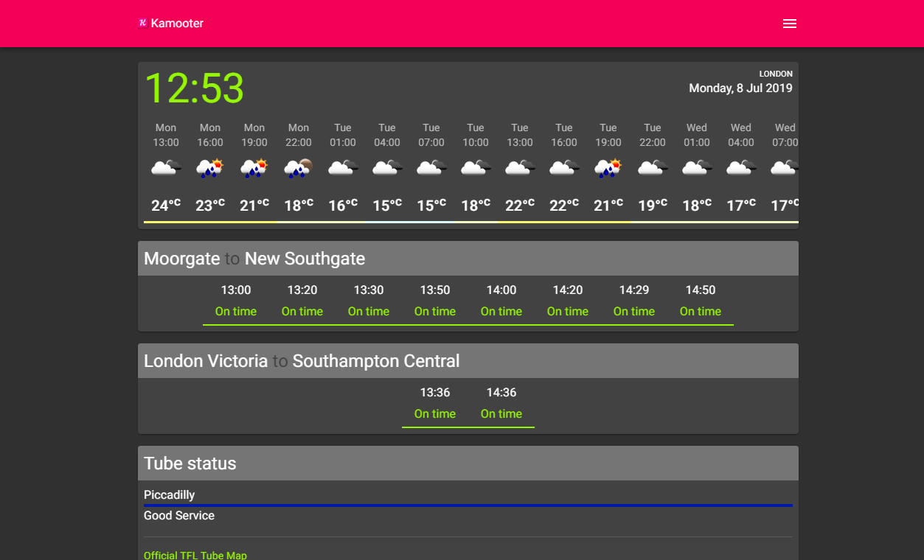Open the Moorgate to New Southgate header
The width and height of the screenshot is (924, 560).
(468, 259)
